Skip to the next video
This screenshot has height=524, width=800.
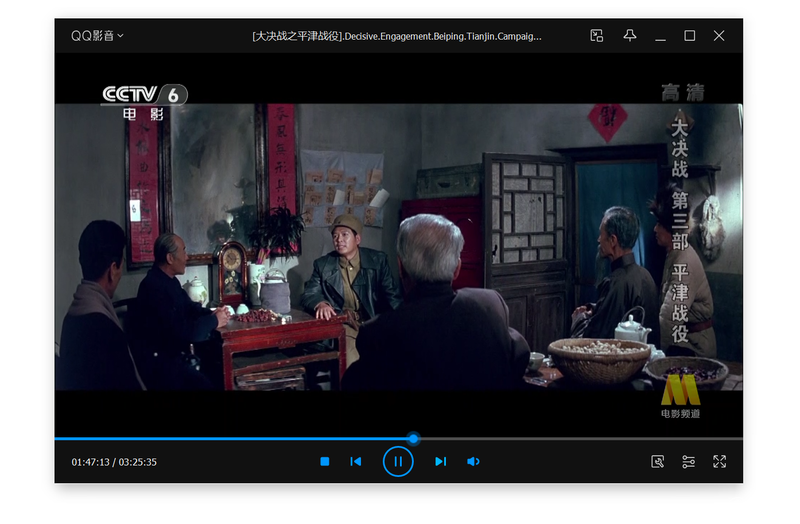tap(441, 462)
